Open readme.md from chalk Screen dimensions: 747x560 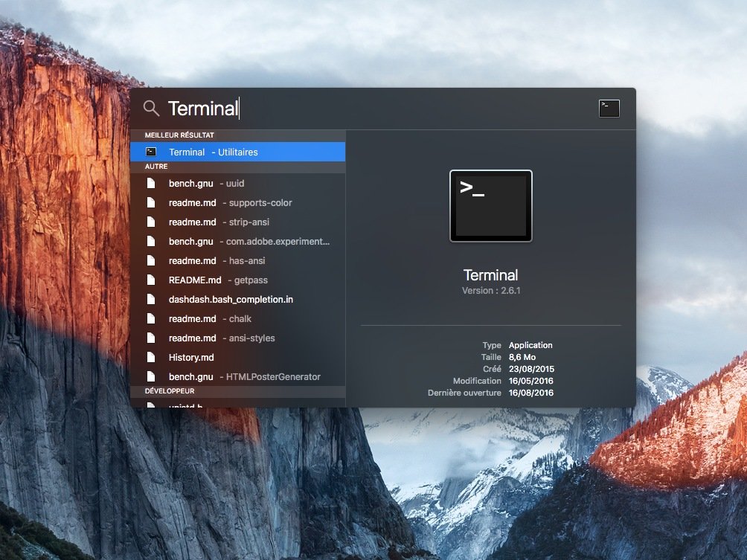point(238,318)
